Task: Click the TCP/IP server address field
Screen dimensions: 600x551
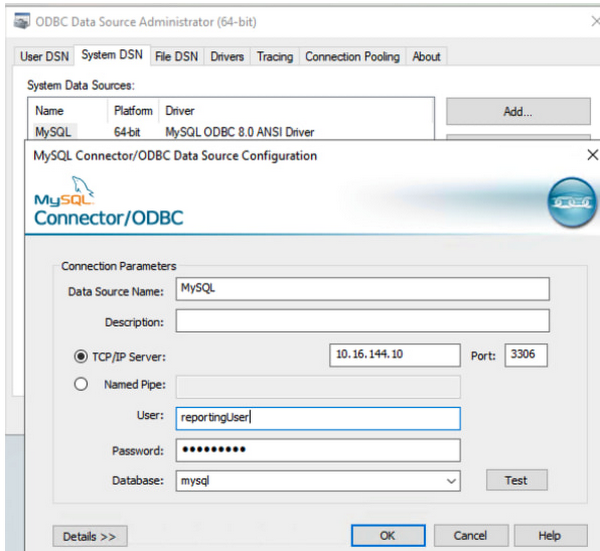Action: pyautogui.click(x=395, y=355)
